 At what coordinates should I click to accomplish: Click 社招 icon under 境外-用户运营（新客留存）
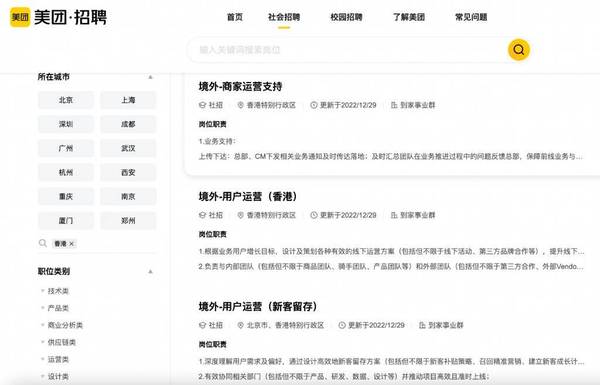pyautogui.click(x=202, y=325)
